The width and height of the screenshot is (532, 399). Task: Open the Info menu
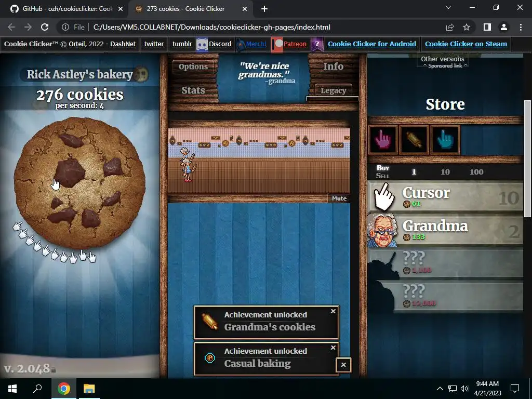point(333,66)
